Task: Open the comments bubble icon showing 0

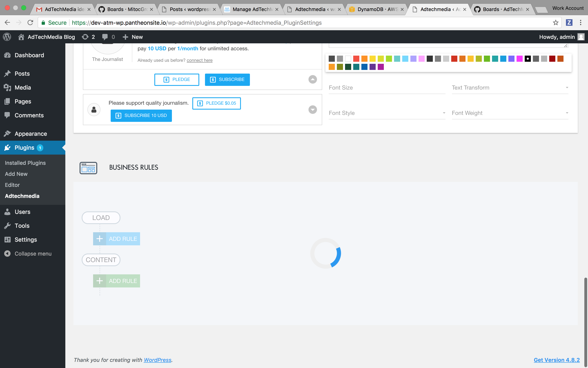Action: (x=108, y=37)
